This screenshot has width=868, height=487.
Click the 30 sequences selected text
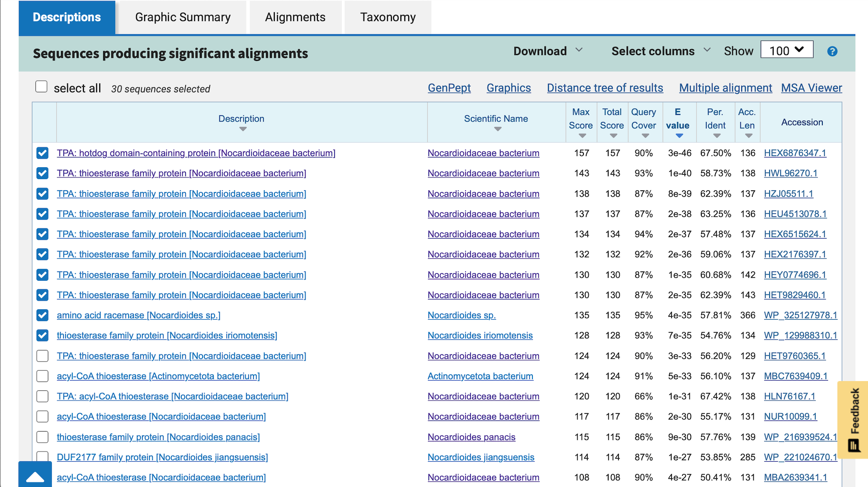(x=160, y=89)
